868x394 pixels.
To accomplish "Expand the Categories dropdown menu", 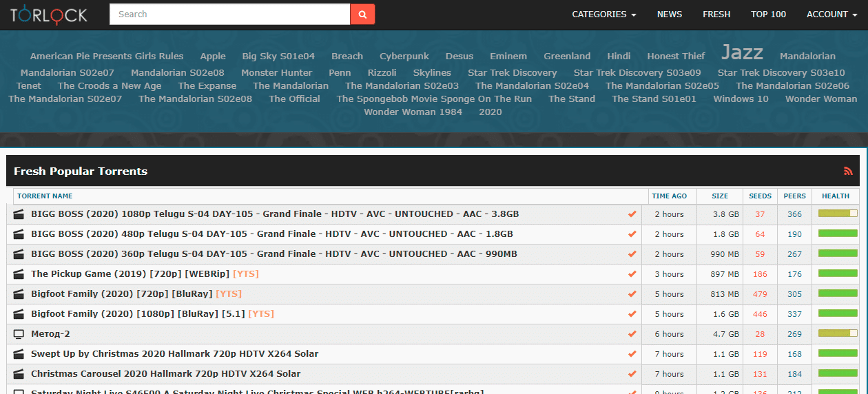I will (604, 14).
